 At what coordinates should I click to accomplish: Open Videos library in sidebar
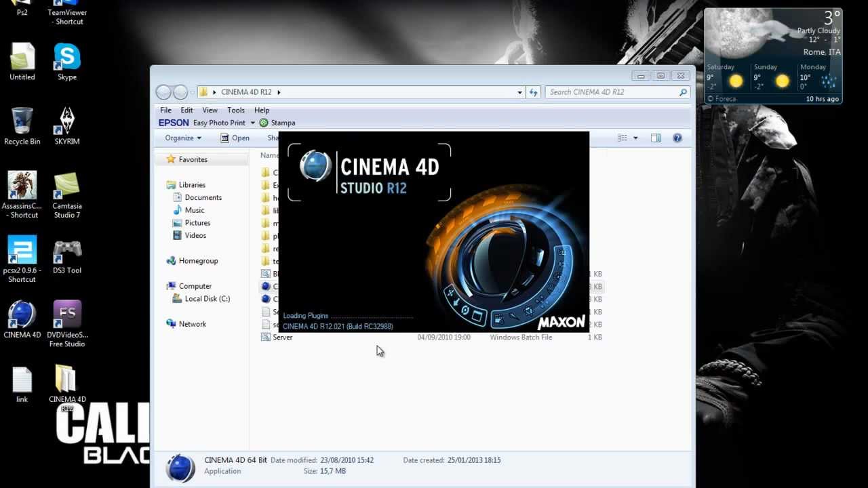(x=195, y=235)
